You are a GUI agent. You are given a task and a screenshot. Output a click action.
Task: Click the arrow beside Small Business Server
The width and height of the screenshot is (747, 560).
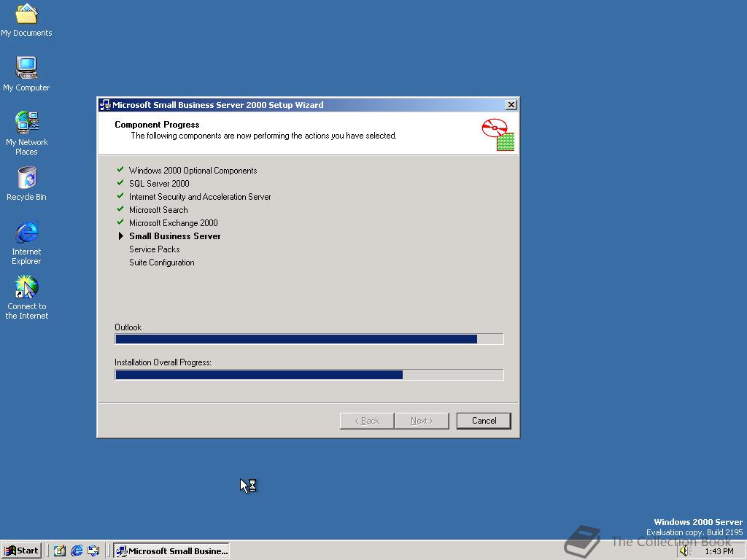click(x=120, y=236)
